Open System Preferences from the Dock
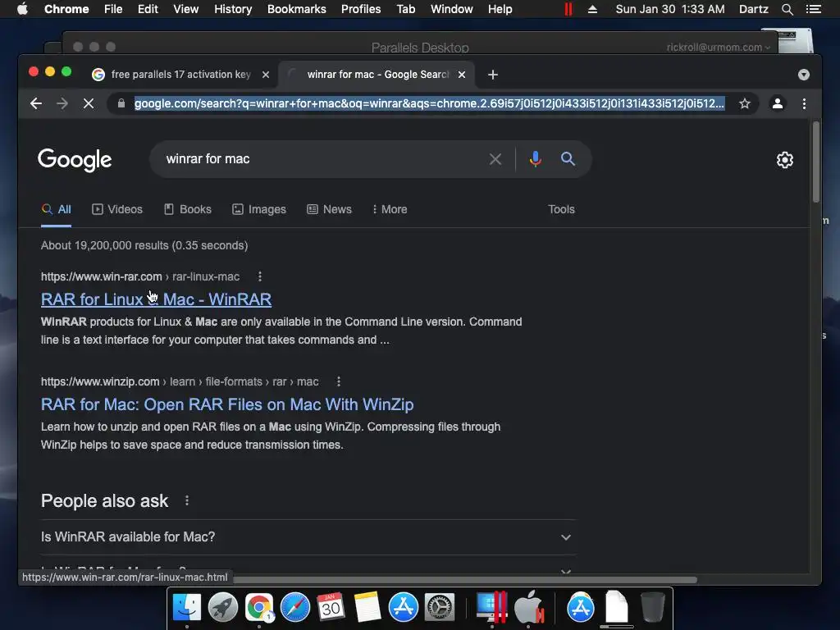Screen dimensions: 840x630 (440, 608)
